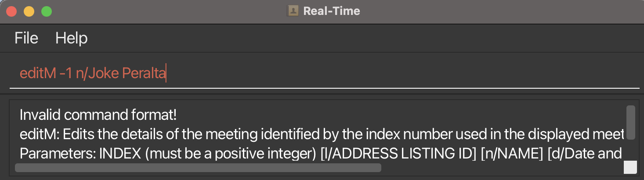The image size is (644, 180).
Task: Click the Invalid command format! message line
Action: [x=98, y=115]
